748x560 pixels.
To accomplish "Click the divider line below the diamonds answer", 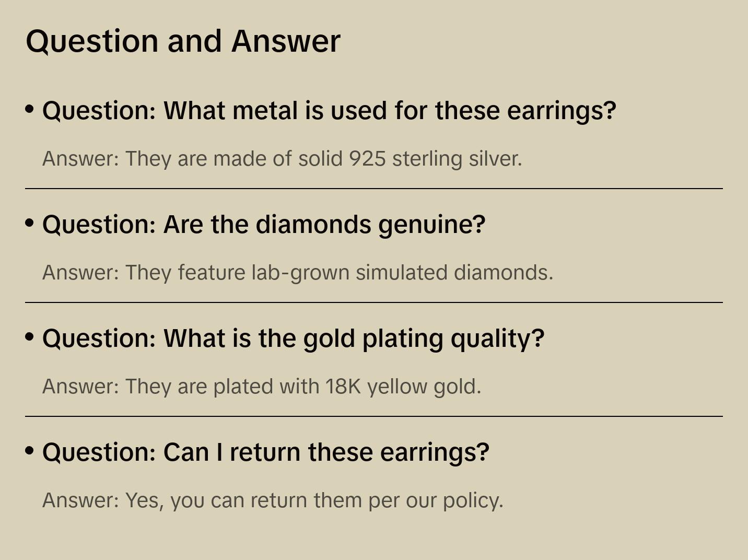I will (374, 302).
